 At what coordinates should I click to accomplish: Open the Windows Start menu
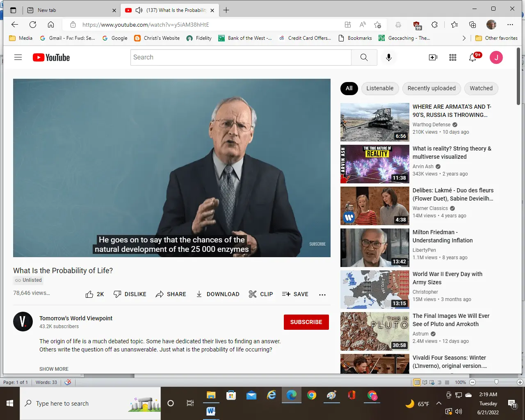click(10, 404)
